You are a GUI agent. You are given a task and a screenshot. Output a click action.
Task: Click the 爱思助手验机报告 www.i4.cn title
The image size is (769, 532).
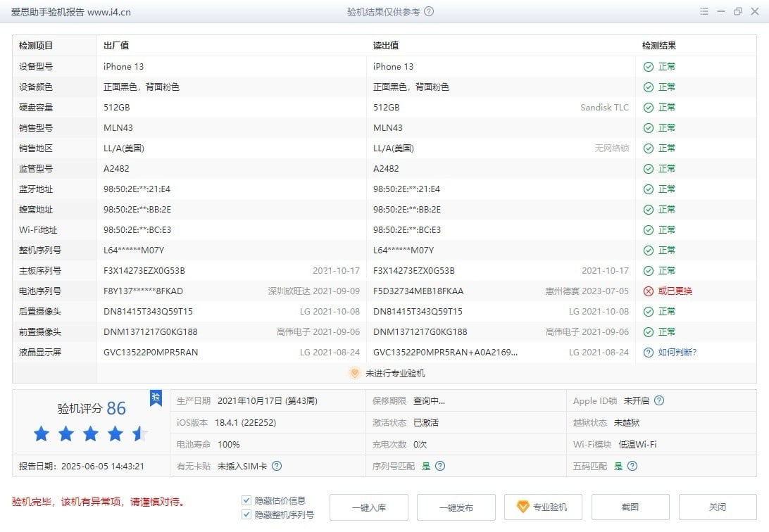click(70, 12)
